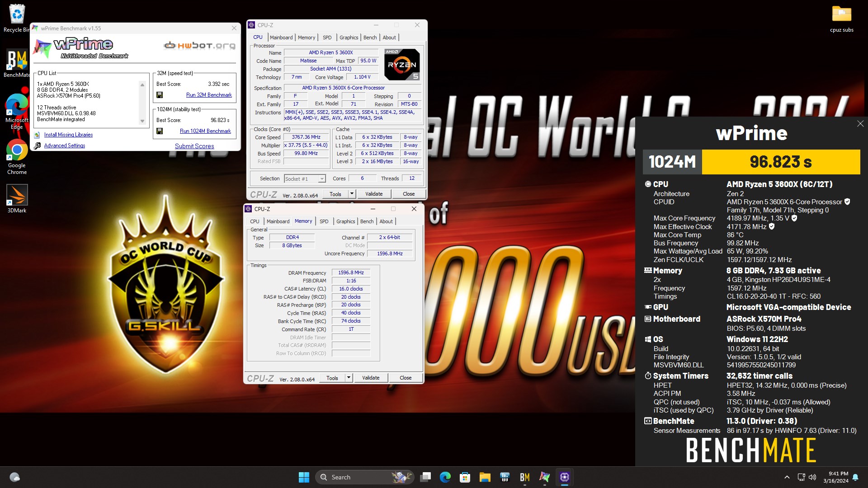Viewport: 868px width, 488px height.
Task: Open the Recycle Bin desktop icon
Action: (x=17, y=18)
